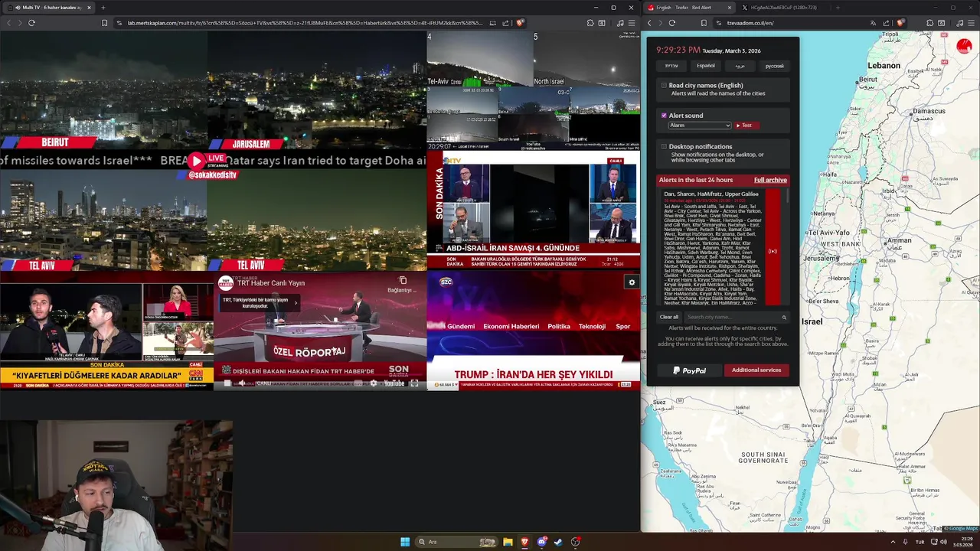980x551 pixels.
Task: Bookmark the tzevaadom.co.il page
Action: point(704,23)
